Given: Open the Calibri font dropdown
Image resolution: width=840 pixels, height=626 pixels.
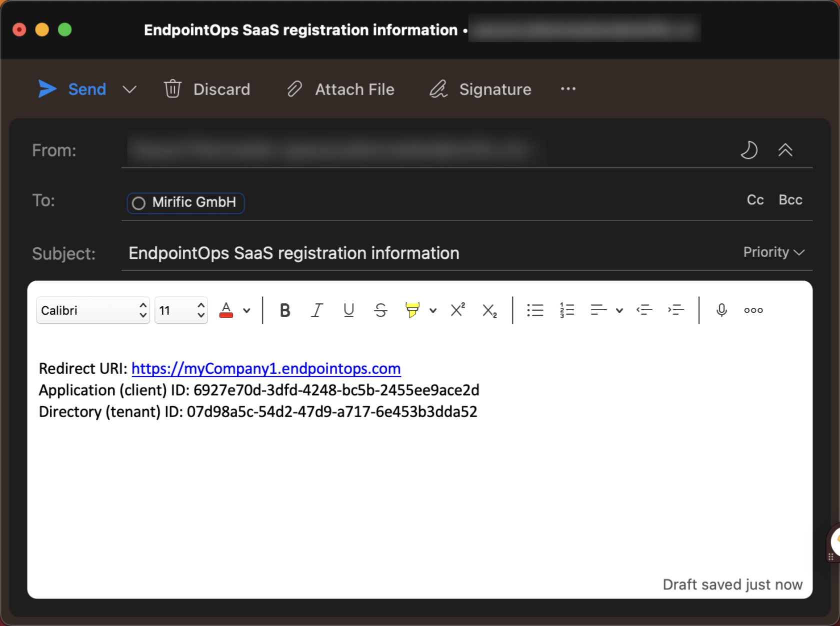Looking at the screenshot, I should pyautogui.click(x=93, y=310).
